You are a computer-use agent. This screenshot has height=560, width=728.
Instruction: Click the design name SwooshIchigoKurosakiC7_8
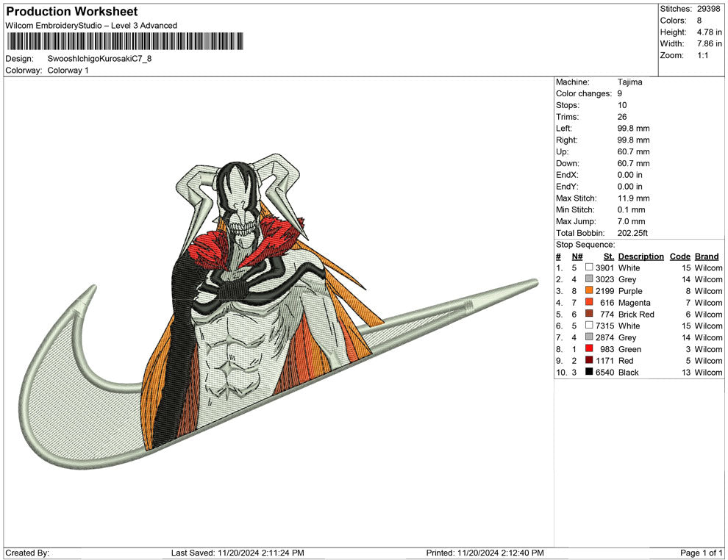(x=99, y=59)
